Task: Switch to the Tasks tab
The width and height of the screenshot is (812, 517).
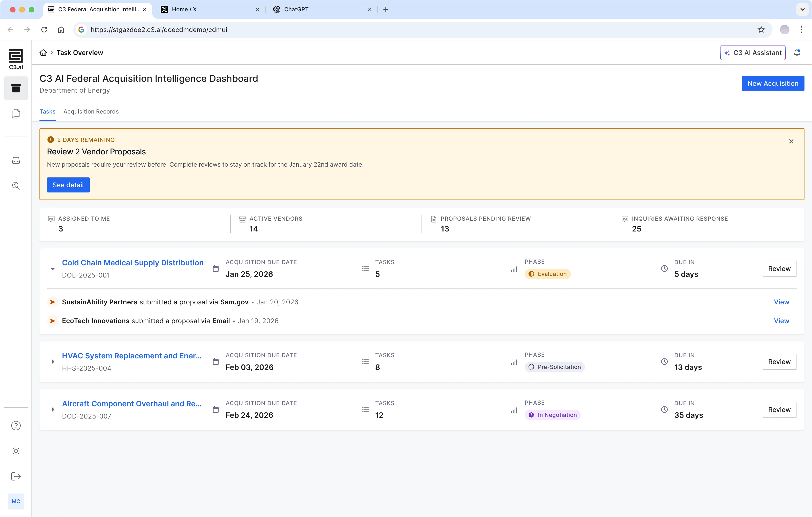Action: (47, 112)
